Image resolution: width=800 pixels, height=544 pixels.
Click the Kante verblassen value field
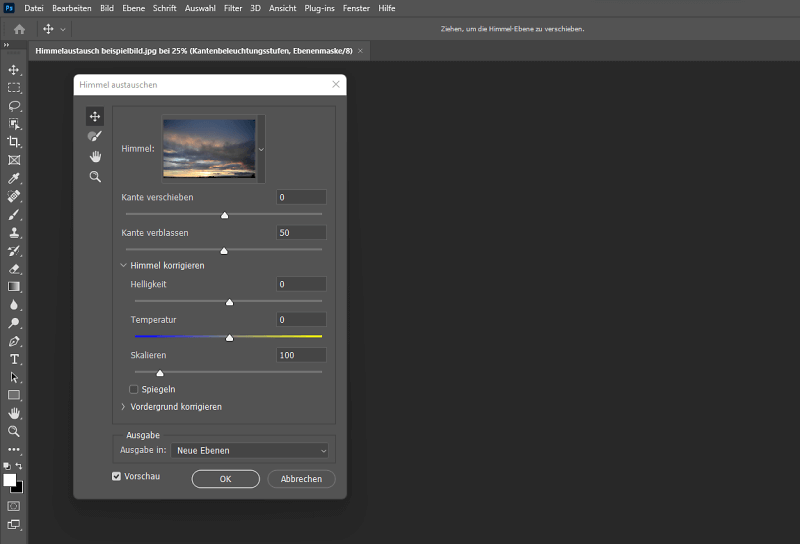coord(301,233)
